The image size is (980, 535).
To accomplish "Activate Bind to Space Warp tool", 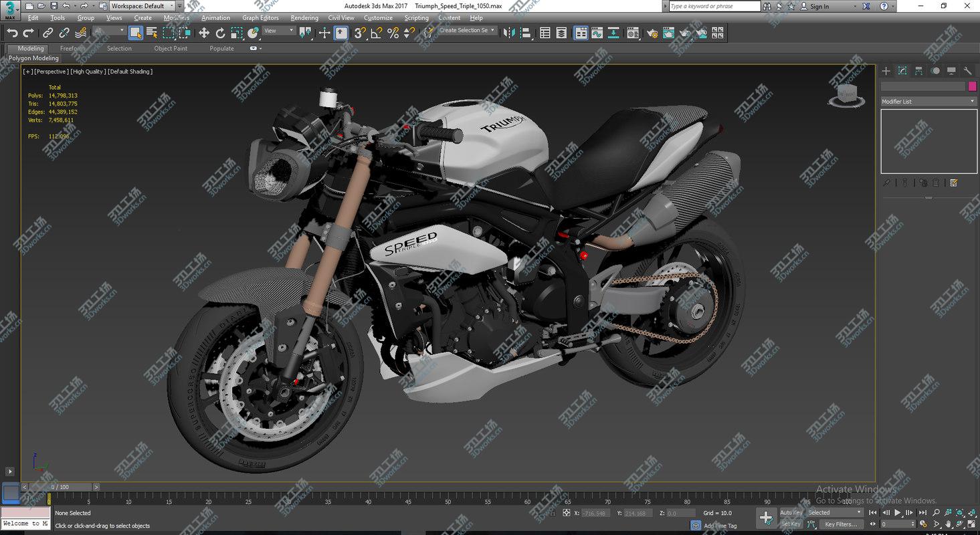I will [81, 33].
